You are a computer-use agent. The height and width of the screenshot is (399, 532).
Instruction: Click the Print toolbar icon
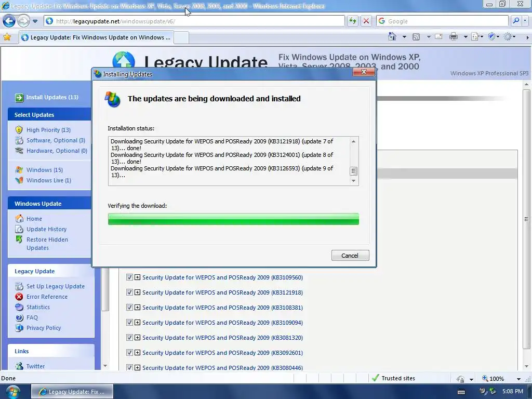454,37
